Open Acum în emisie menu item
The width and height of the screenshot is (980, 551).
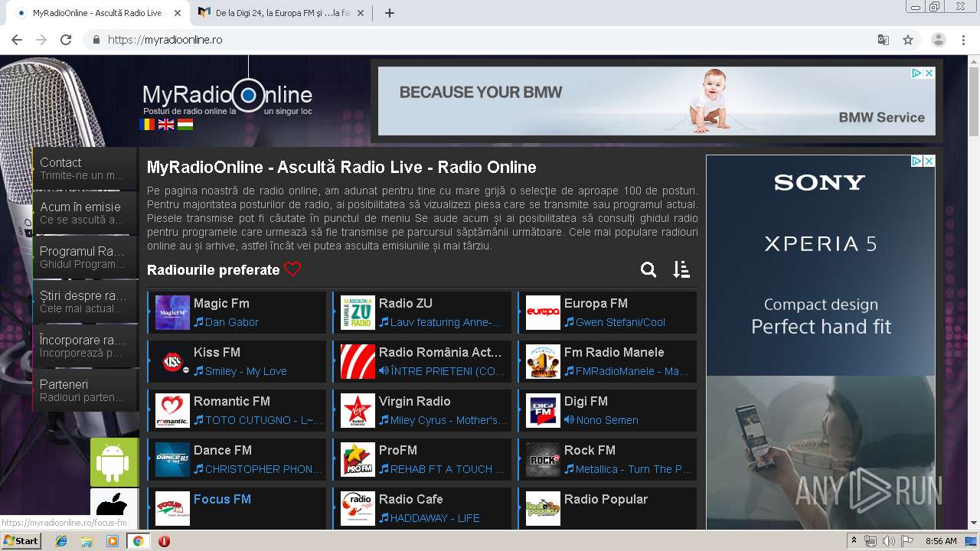(x=85, y=213)
